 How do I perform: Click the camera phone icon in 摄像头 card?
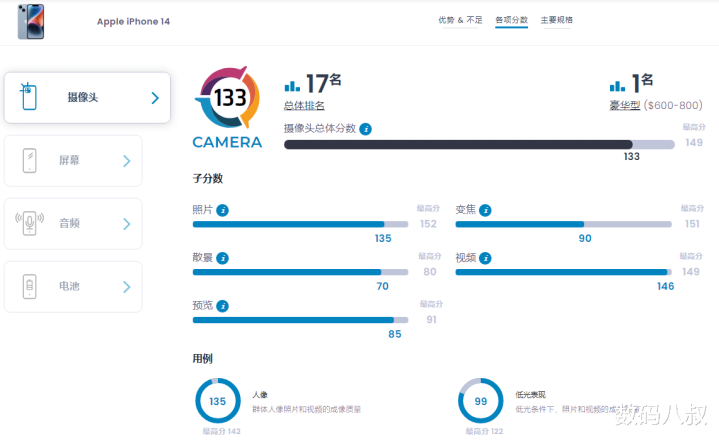click(29, 96)
